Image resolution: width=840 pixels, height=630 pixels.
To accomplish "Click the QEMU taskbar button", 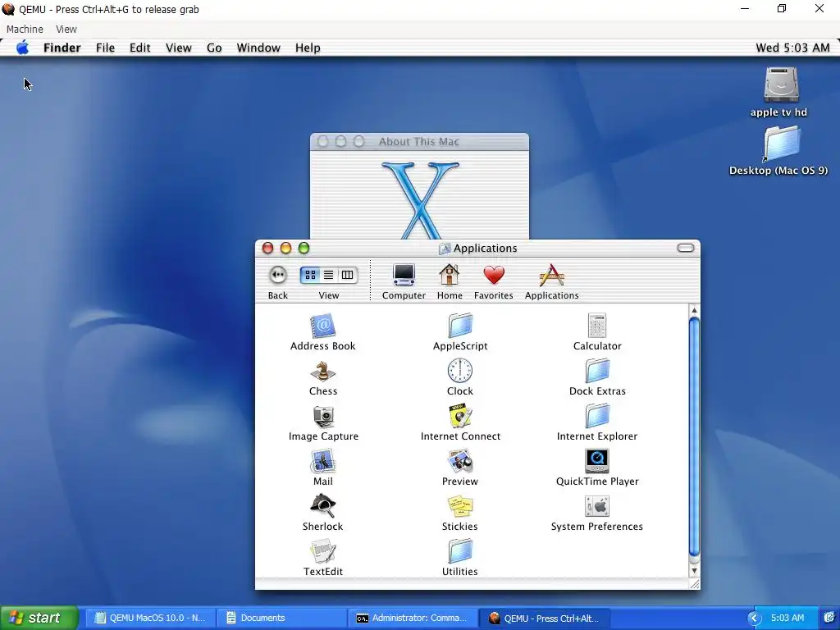I will [x=546, y=619].
